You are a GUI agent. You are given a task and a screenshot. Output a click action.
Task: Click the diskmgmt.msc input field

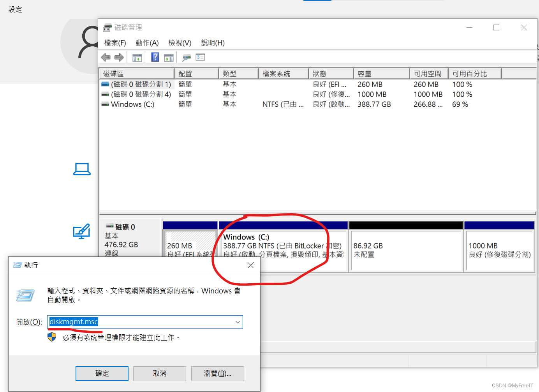coord(145,322)
